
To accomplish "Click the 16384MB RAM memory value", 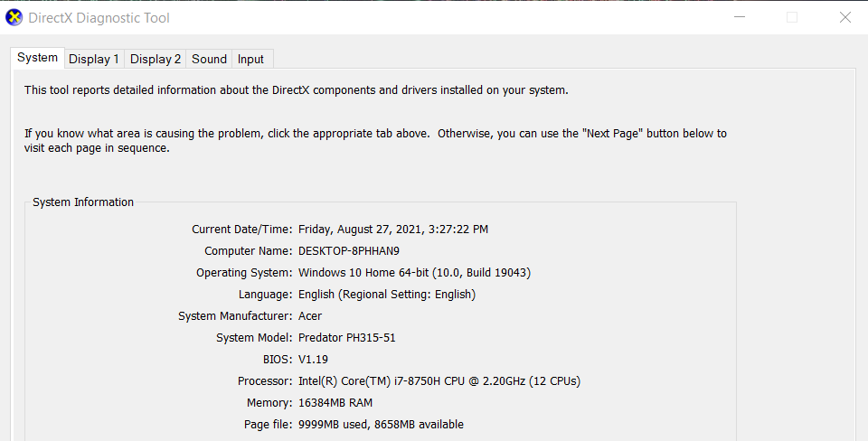I will tap(335, 402).
